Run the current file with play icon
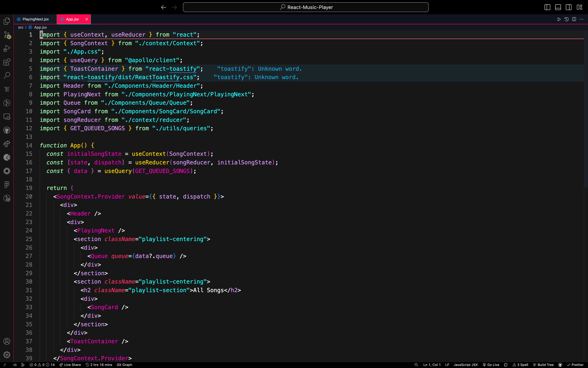This screenshot has height=368, width=588. tap(559, 19)
